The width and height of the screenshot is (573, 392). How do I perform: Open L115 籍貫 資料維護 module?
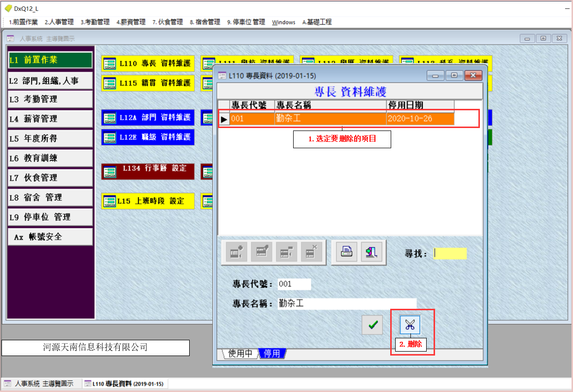coord(148,83)
